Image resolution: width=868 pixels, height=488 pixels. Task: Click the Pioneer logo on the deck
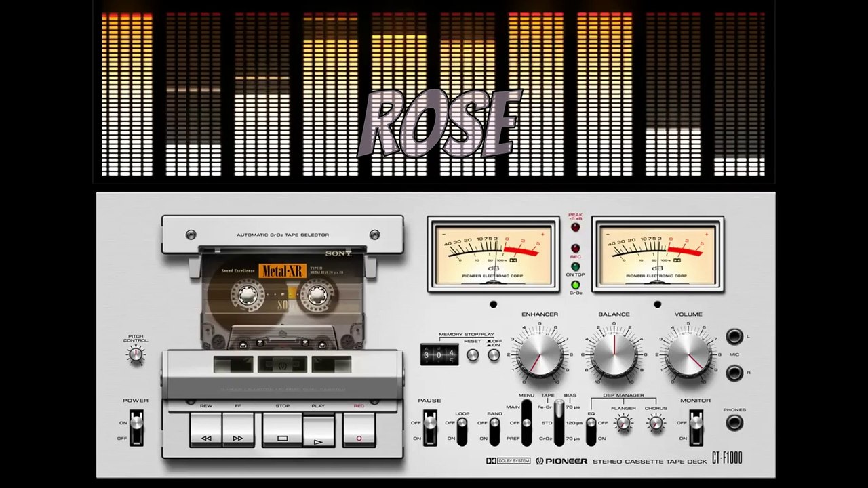click(561, 461)
